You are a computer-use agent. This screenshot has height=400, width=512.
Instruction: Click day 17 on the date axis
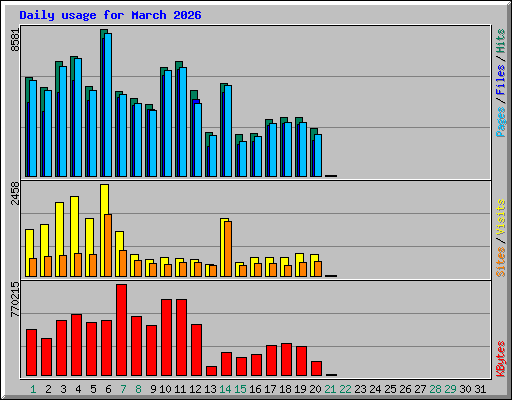pos(270,389)
